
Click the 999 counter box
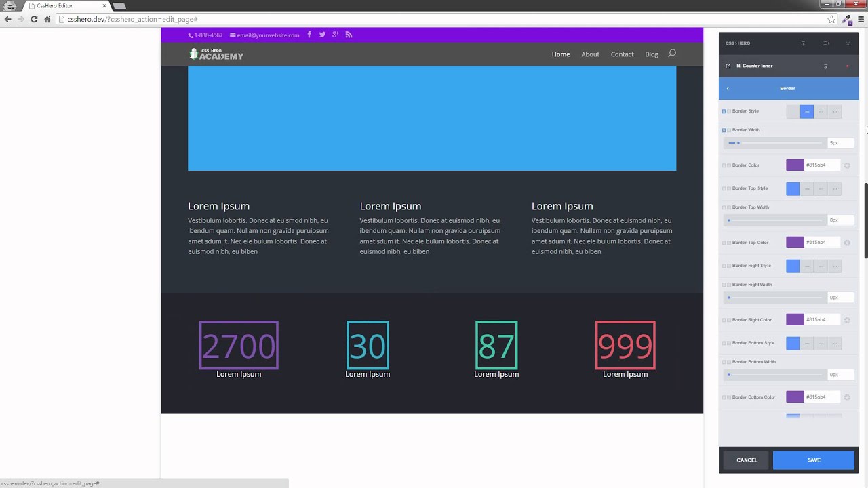625,346
